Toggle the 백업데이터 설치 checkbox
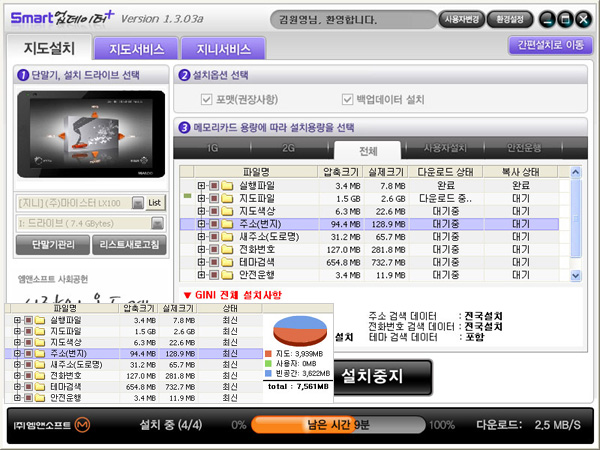 347,99
